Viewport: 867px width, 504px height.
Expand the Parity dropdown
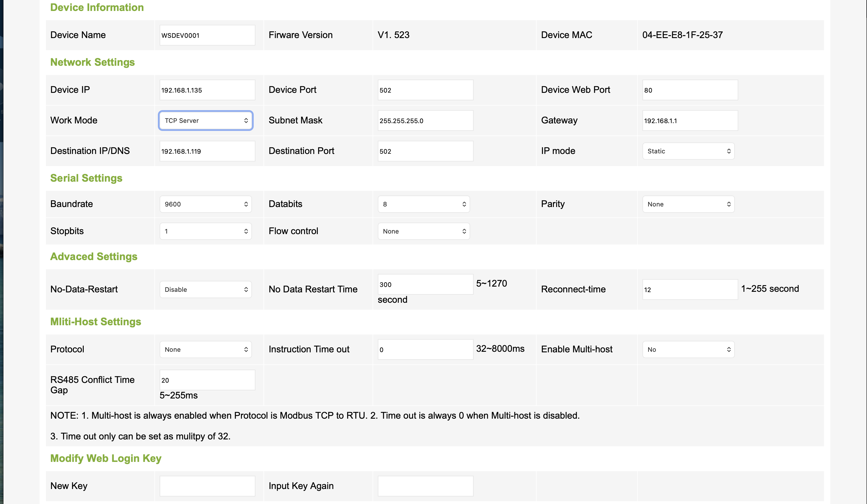tap(688, 204)
